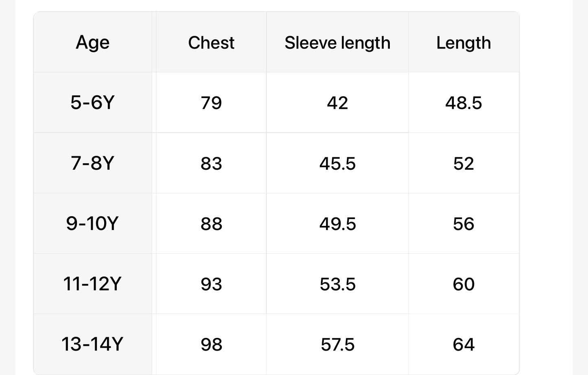This screenshot has width=588, height=375.
Task: Click length value 56 cell
Action: click(x=463, y=224)
